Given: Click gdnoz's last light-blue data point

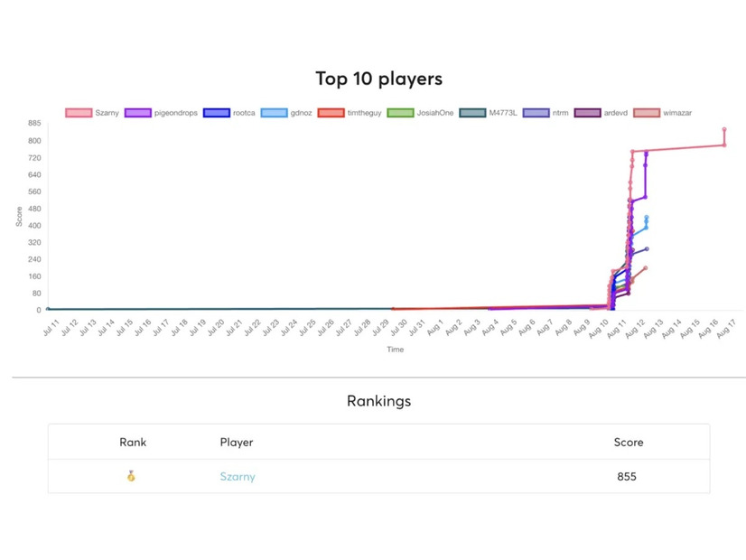Looking at the screenshot, I should (x=647, y=217).
